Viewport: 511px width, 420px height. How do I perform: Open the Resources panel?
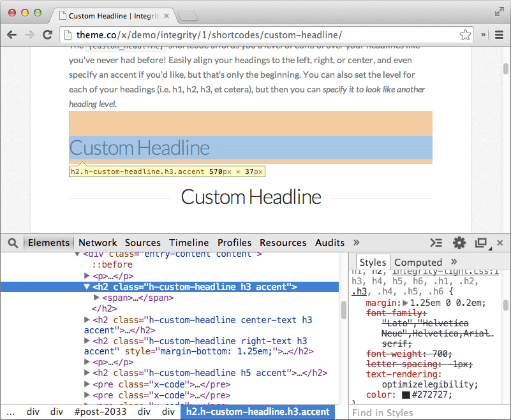pyautogui.click(x=283, y=243)
